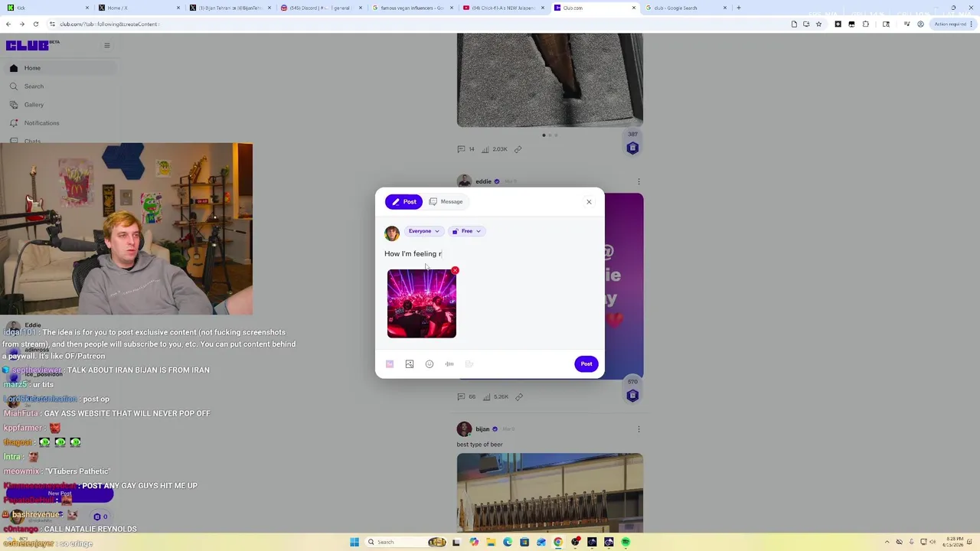Open Microsoft Store from taskbar
This screenshot has height=551, width=980.
pyautogui.click(x=524, y=543)
